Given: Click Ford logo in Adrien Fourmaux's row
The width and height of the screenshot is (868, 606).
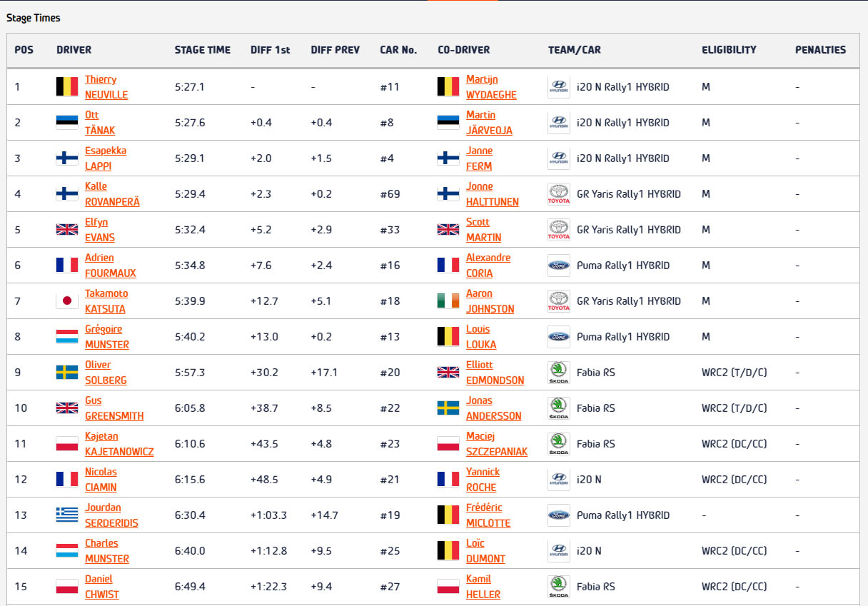Looking at the screenshot, I should click(x=558, y=266).
